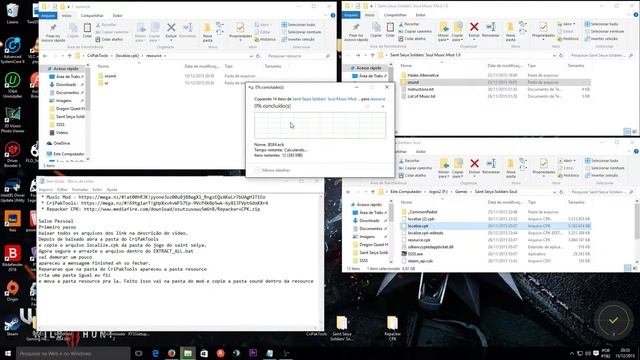The image size is (640, 360).
Task: Open Arquivo tab in resource window
Action: point(48,16)
